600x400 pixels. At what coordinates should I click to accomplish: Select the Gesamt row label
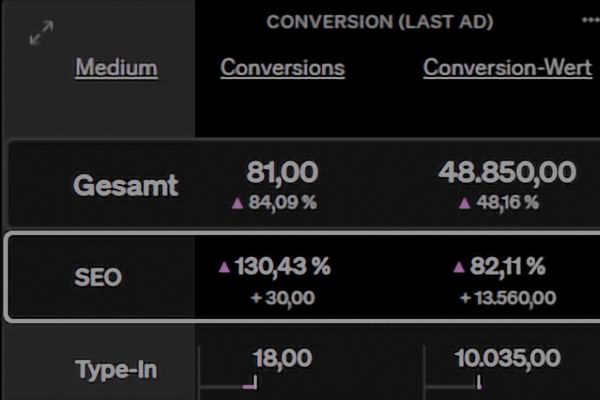click(x=126, y=185)
